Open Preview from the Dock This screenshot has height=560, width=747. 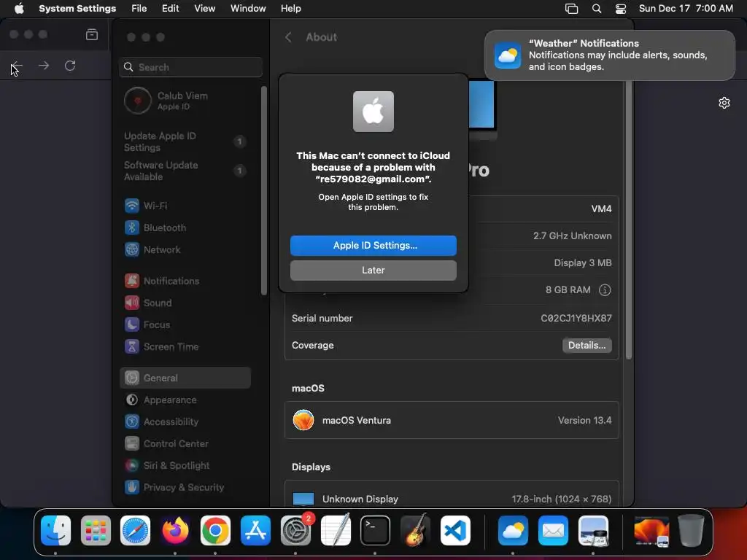(593, 530)
